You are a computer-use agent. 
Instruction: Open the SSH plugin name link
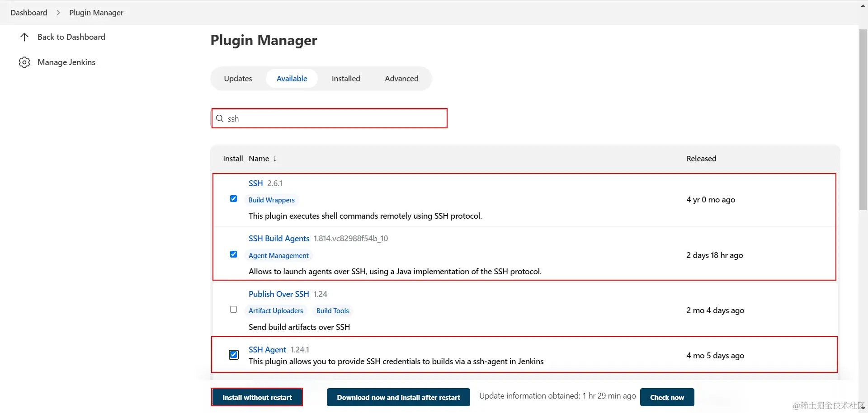click(x=255, y=183)
